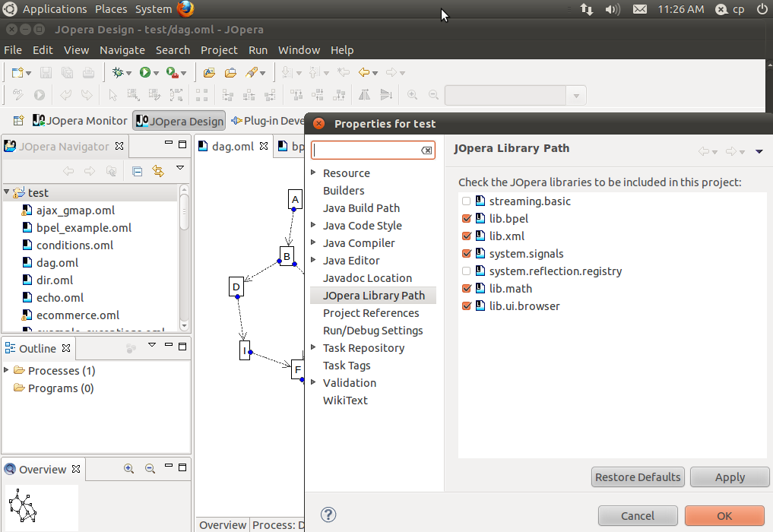The image size is (773, 532).
Task: Enable the streaming.basic library checkbox
Action: pos(467,201)
